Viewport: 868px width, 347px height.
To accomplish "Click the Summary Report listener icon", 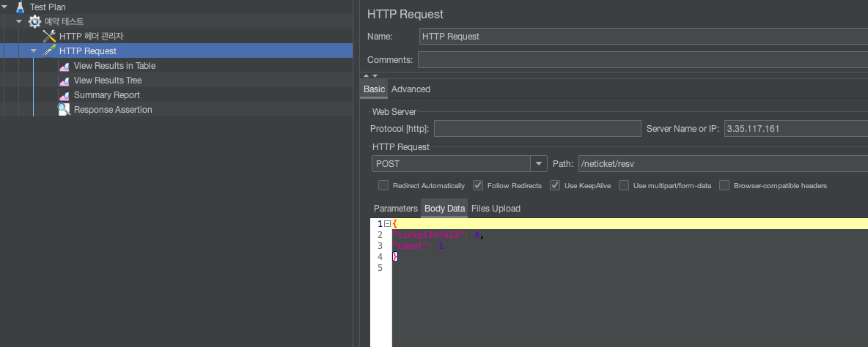I will [65, 95].
